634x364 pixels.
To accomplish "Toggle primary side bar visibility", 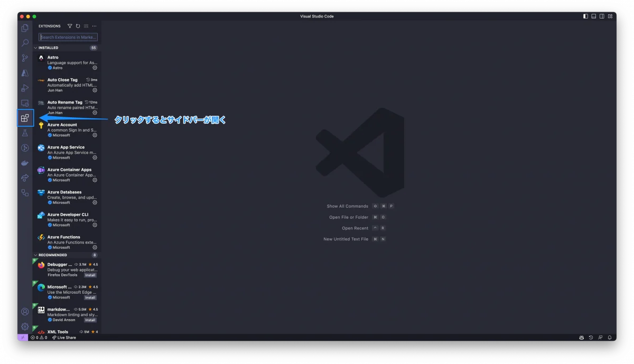I will (585, 16).
